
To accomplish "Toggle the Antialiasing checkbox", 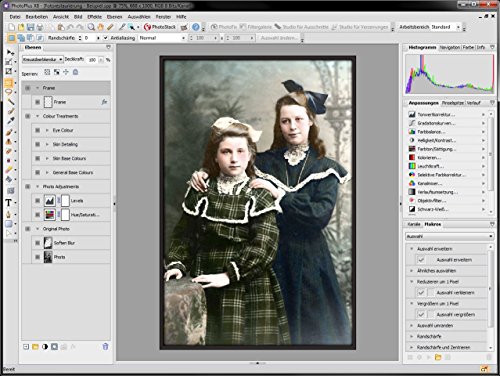I will click(106, 38).
